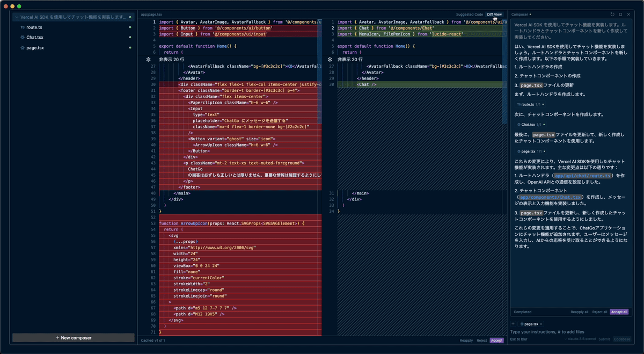This screenshot has width=644, height=354.
Task: Click the reset/history icon in the Composer header
Action: point(612,15)
